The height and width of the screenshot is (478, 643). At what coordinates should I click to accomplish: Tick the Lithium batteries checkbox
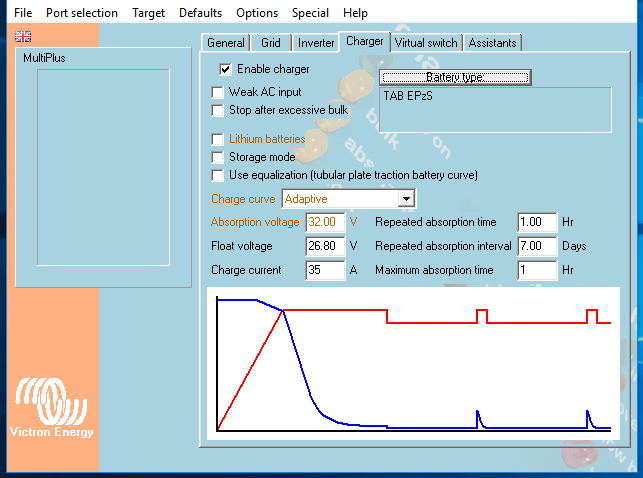click(217, 139)
